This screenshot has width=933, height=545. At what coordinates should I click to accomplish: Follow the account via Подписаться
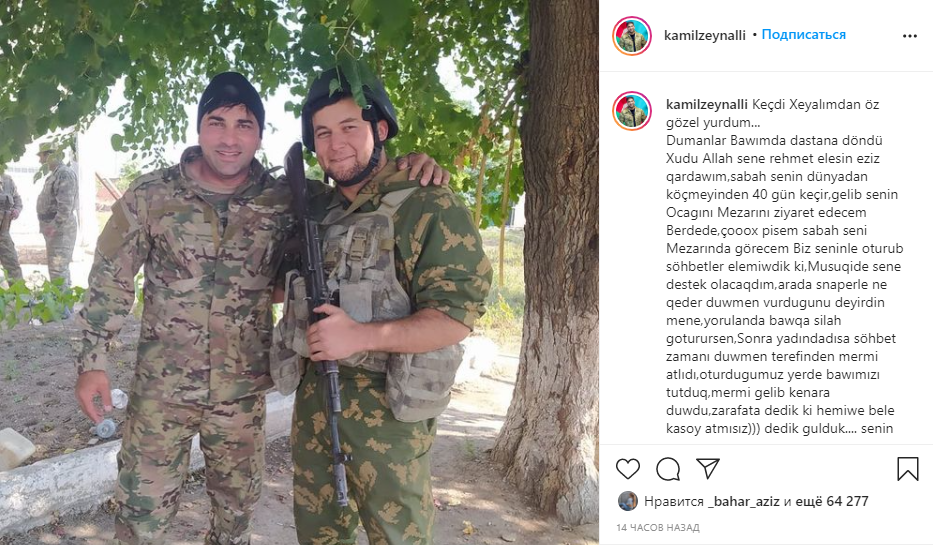click(x=803, y=35)
